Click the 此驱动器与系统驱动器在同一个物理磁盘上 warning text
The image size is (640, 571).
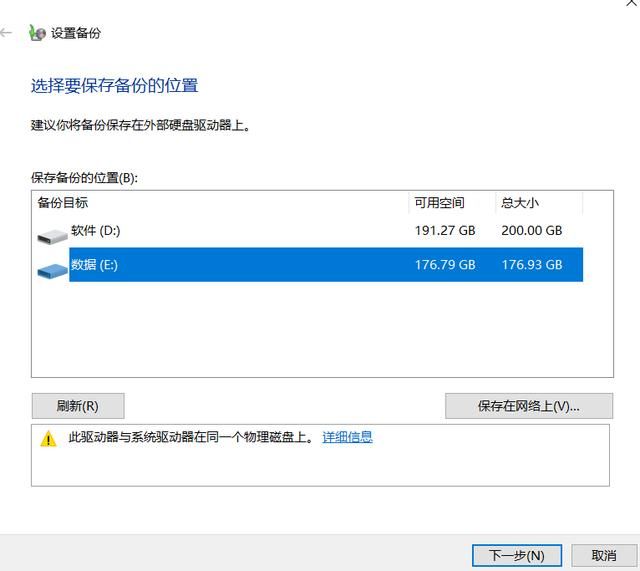point(191,437)
